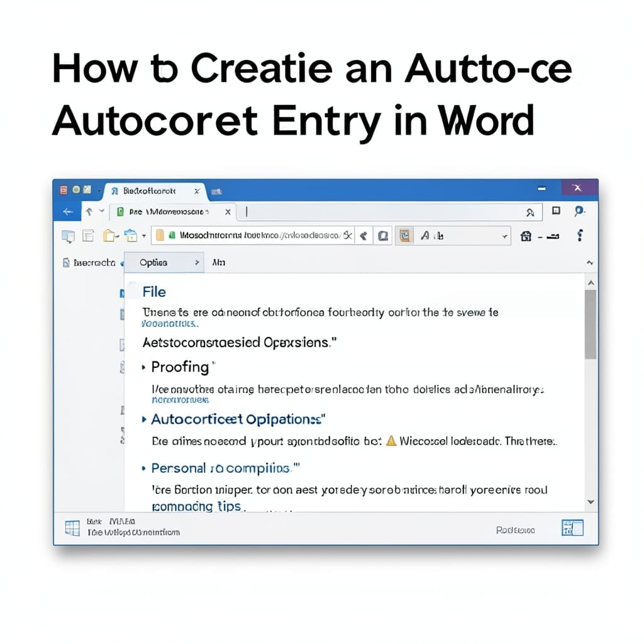Click the status bar text starting 'The'
The width and height of the screenshot is (644, 644).
133,532
